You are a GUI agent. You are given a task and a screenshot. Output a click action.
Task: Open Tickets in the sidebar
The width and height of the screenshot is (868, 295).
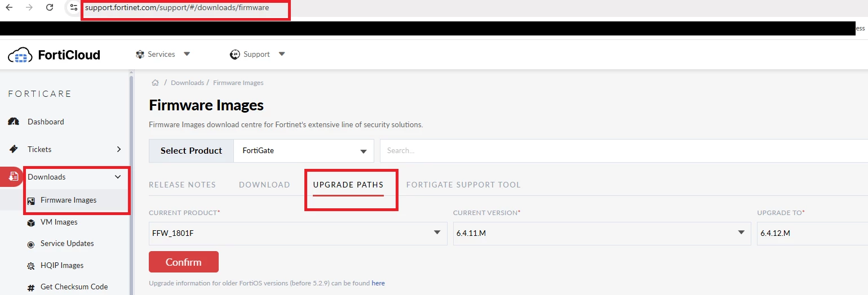click(39, 149)
